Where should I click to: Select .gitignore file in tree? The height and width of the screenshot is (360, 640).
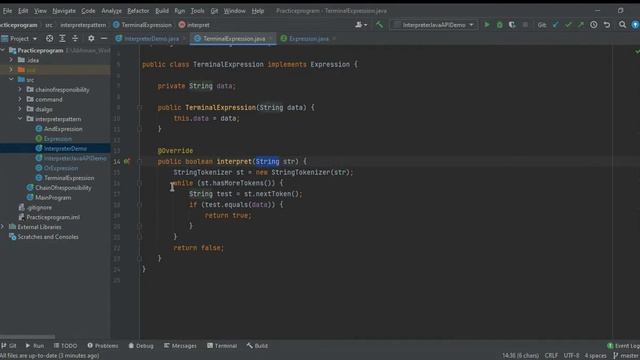(39, 207)
